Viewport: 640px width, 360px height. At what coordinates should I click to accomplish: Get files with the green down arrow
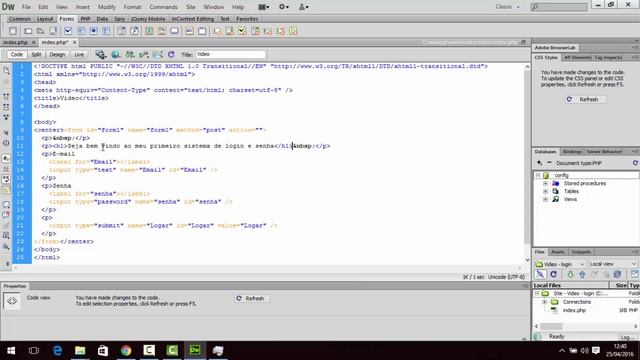570,274
